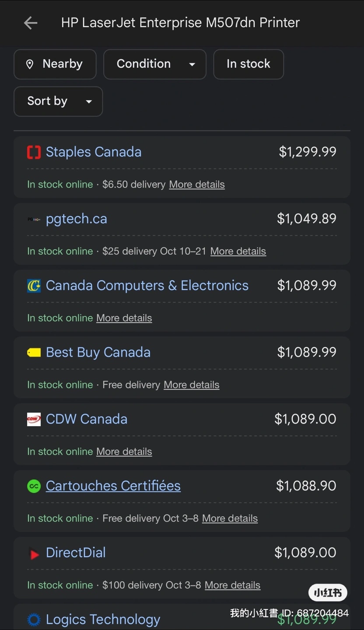
Task: Click the CDW Canada logo icon
Action: (34, 419)
